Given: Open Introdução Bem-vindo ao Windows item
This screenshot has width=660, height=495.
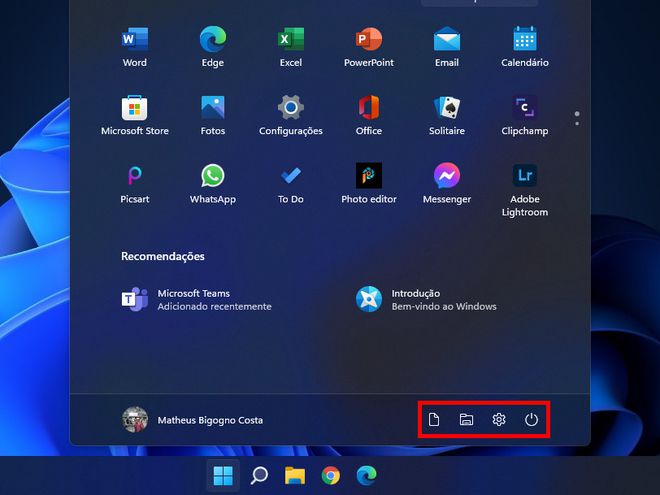Looking at the screenshot, I should click(426, 299).
